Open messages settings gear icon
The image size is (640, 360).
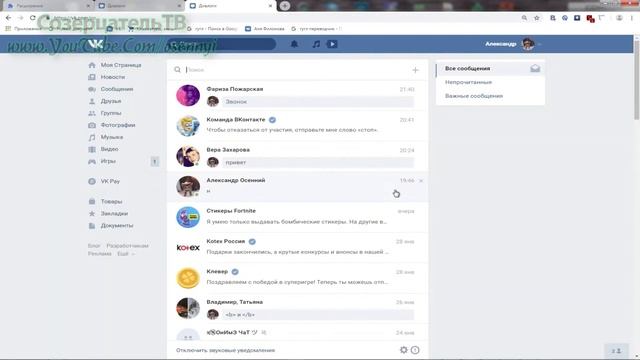403,350
